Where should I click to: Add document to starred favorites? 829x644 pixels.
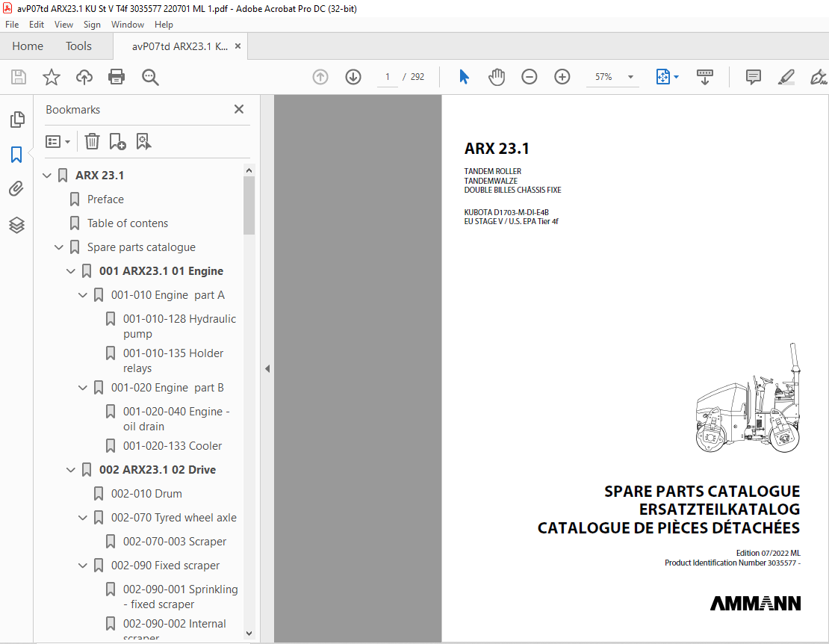click(x=52, y=77)
